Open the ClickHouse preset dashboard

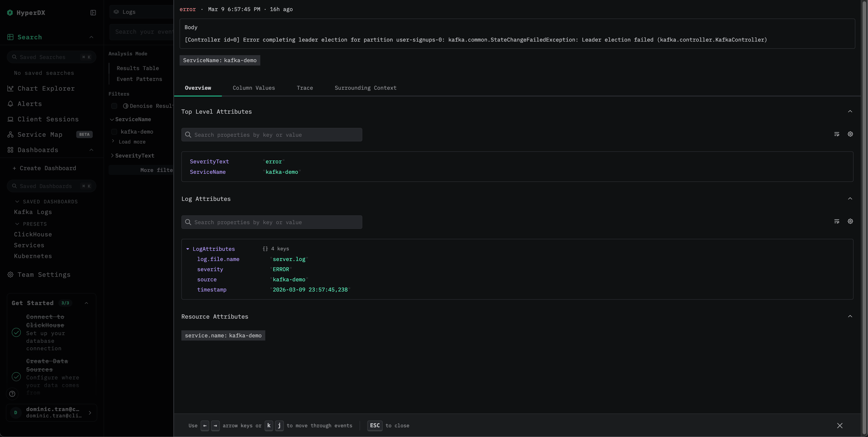(x=33, y=234)
